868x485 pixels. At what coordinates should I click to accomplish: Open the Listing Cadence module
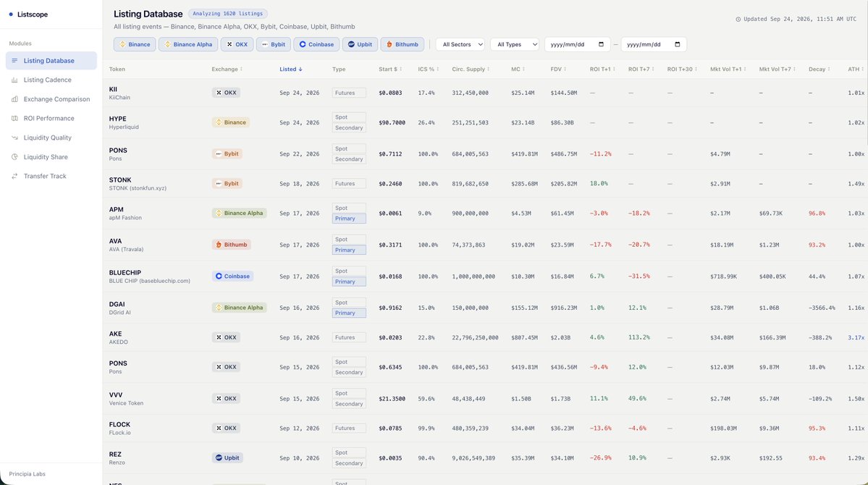51,80
